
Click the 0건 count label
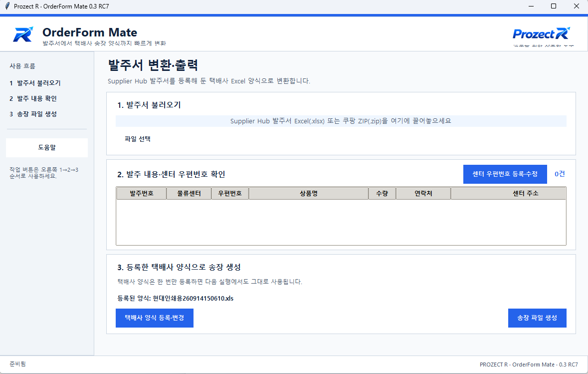pyautogui.click(x=560, y=174)
